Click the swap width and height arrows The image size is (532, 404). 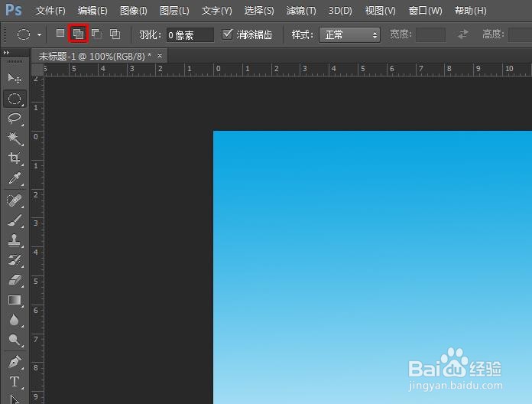[x=462, y=34]
